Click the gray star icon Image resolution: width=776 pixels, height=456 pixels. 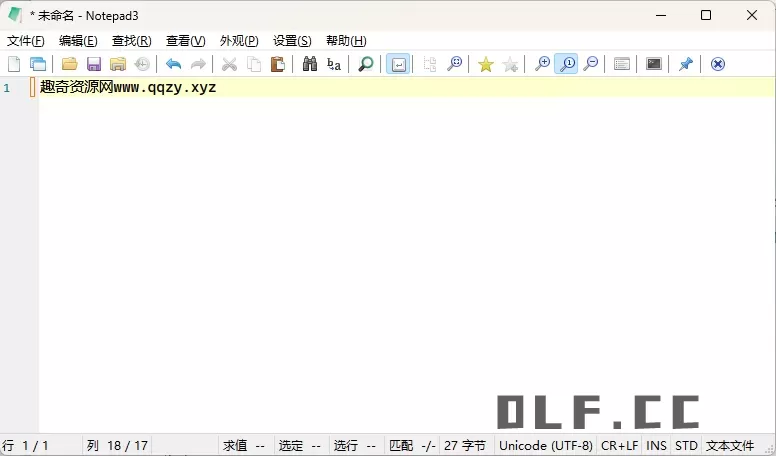point(510,64)
